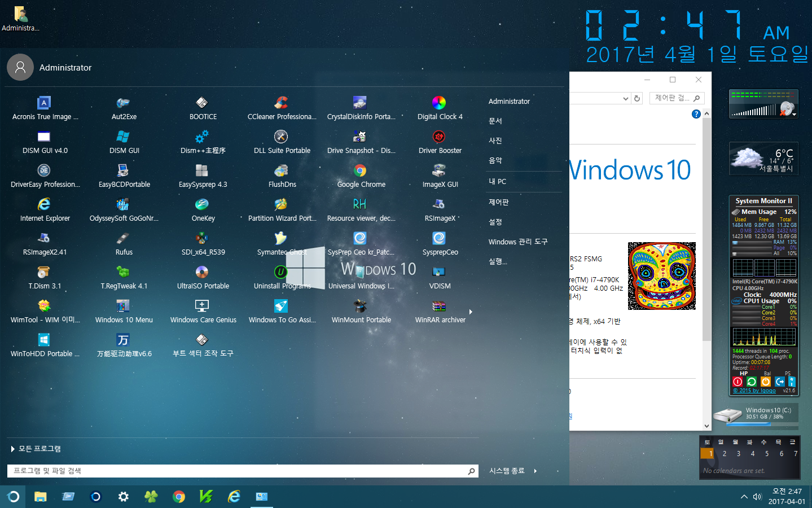Launch Internet Explorer from start menu grid
The image size is (812, 508).
[44, 204]
